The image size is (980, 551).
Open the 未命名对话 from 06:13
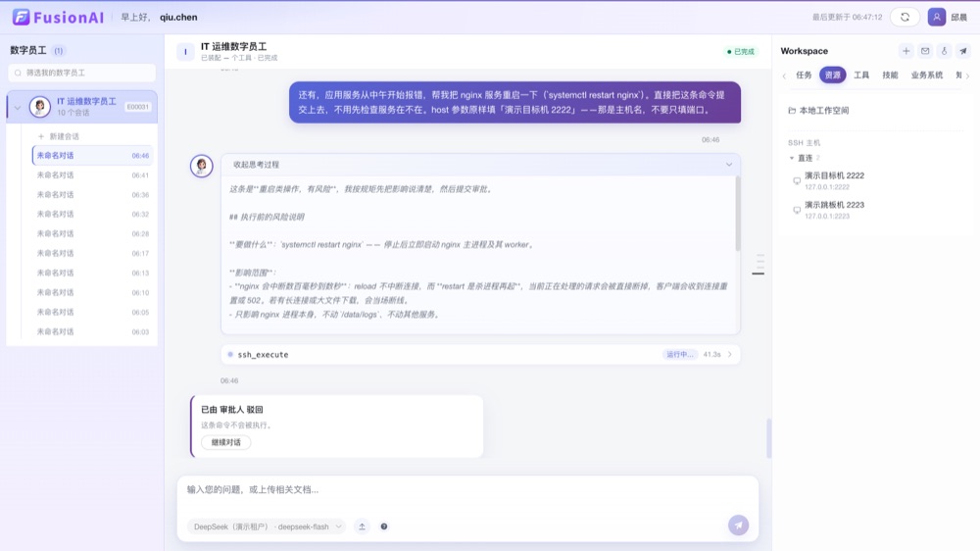[92, 273]
